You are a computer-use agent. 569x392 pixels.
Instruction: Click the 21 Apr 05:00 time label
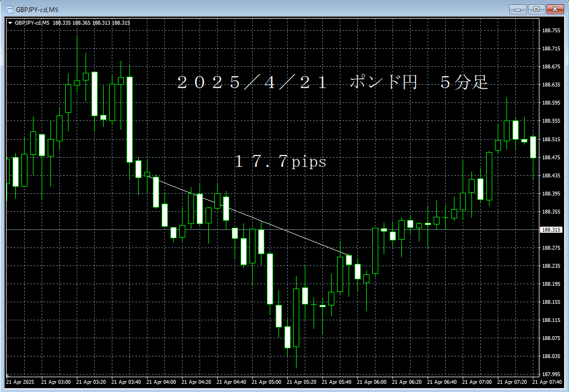click(x=266, y=382)
